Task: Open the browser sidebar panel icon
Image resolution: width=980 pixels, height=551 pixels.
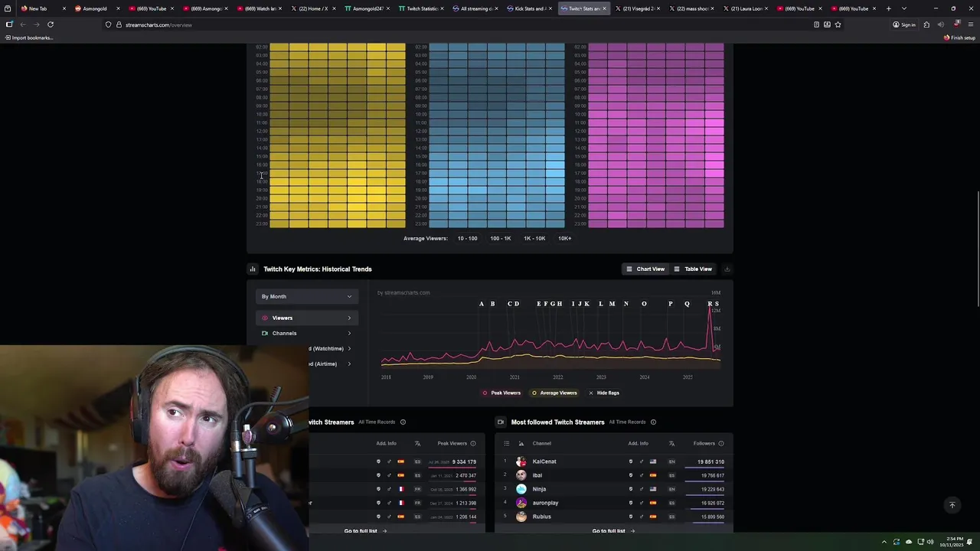Action: point(9,24)
